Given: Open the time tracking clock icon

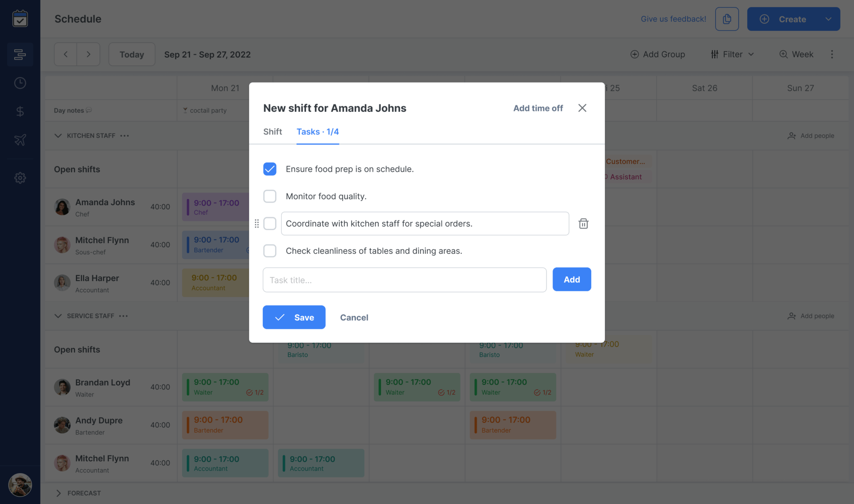Looking at the screenshot, I should pyautogui.click(x=20, y=83).
